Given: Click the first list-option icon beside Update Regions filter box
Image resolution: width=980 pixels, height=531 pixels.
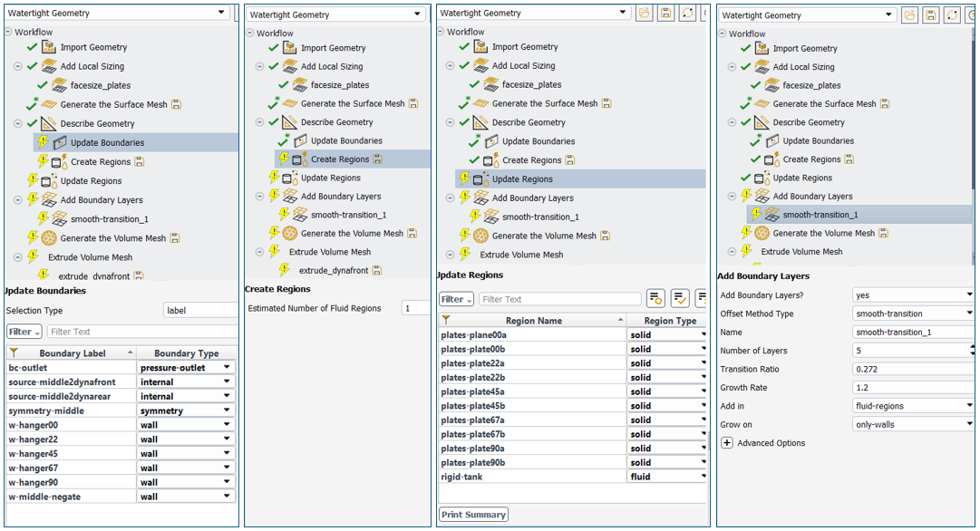Looking at the screenshot, I should 655,299.
